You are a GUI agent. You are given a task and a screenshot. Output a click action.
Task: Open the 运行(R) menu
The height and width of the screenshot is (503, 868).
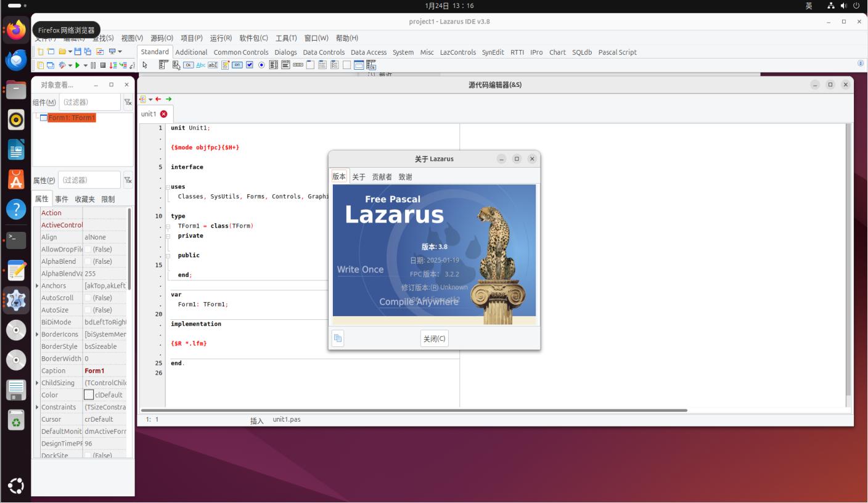221,38
